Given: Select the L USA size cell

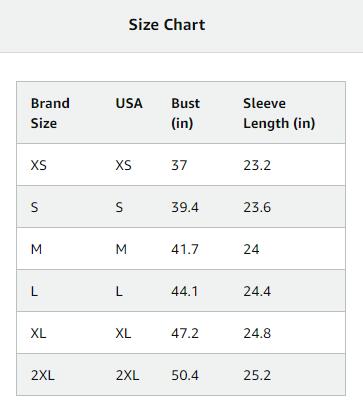Looking at the screenshot, I should 119,291.
